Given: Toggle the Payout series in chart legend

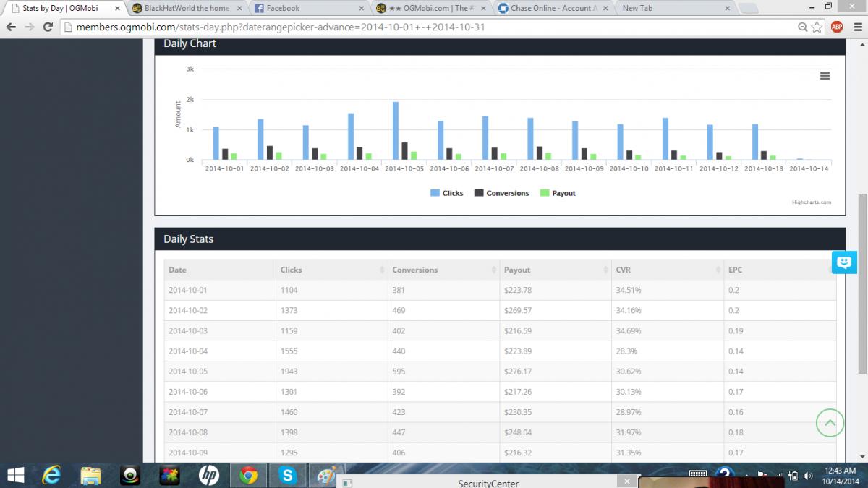Looking at the screenshot, I should pyautogui.click(x=558, y=193).
